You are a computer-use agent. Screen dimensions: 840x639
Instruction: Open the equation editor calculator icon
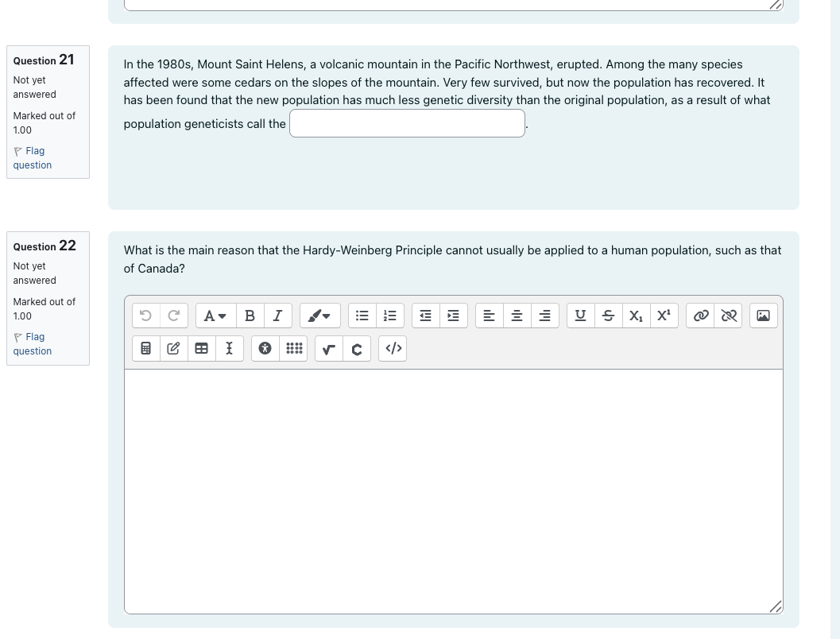coord(145,349)
